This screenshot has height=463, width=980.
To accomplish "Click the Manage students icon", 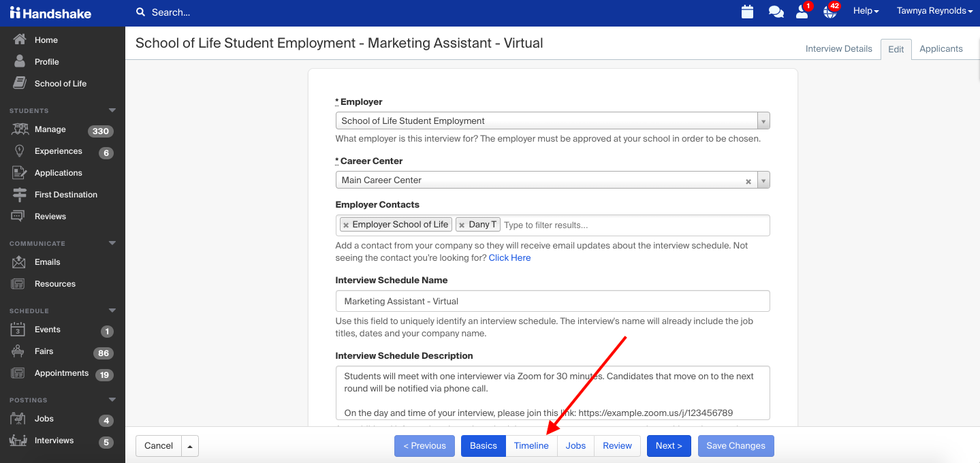I will point(20,129).
